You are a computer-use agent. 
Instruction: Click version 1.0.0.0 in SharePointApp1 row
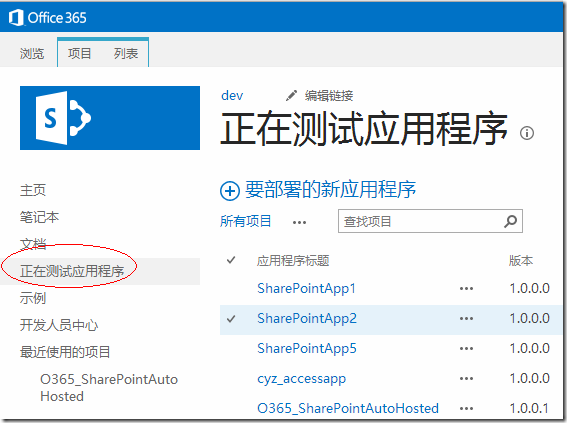click(529, 289)
